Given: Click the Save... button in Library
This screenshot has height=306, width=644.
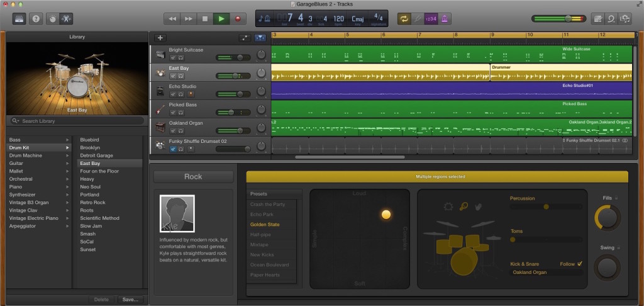Looking at the screenshot, I should [x=130, y=300].
